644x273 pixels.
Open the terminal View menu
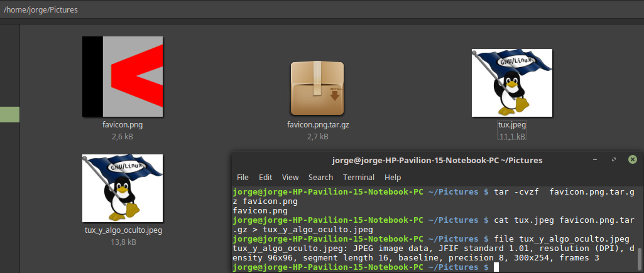click(x=290, y=178)
